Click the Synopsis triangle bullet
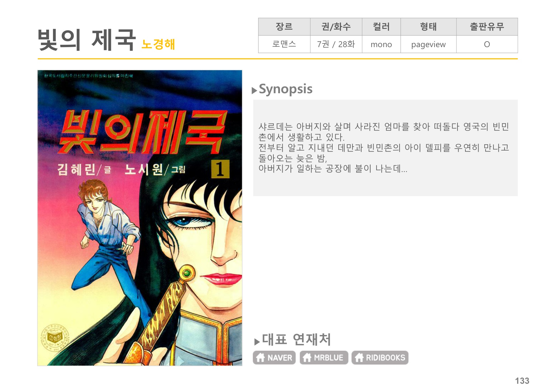The height and width of the screenshot is (392, 554). pyautogui.click(x=254, y=91)
